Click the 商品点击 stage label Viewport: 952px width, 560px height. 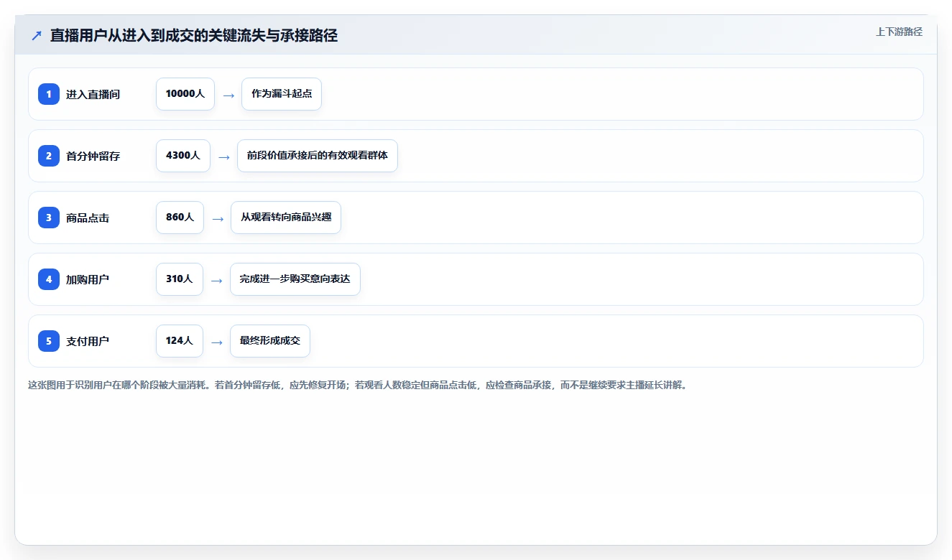88,218
